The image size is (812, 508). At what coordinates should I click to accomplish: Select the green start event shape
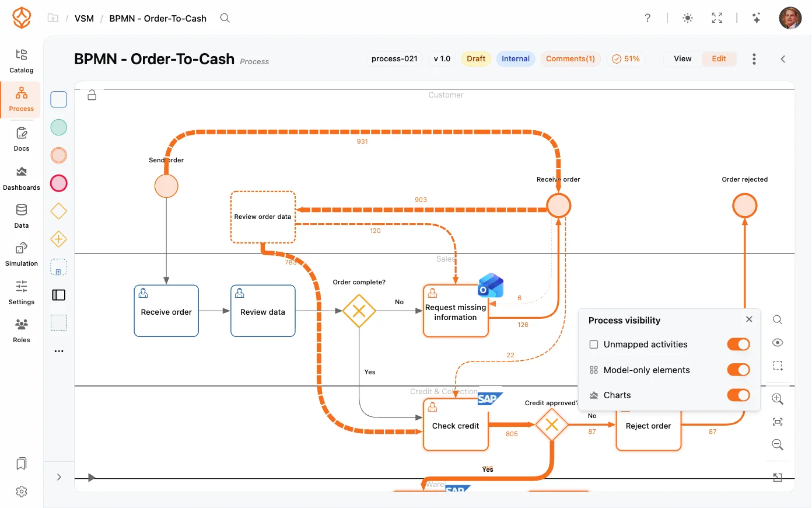pyautogui.click(x=59, y=127)
